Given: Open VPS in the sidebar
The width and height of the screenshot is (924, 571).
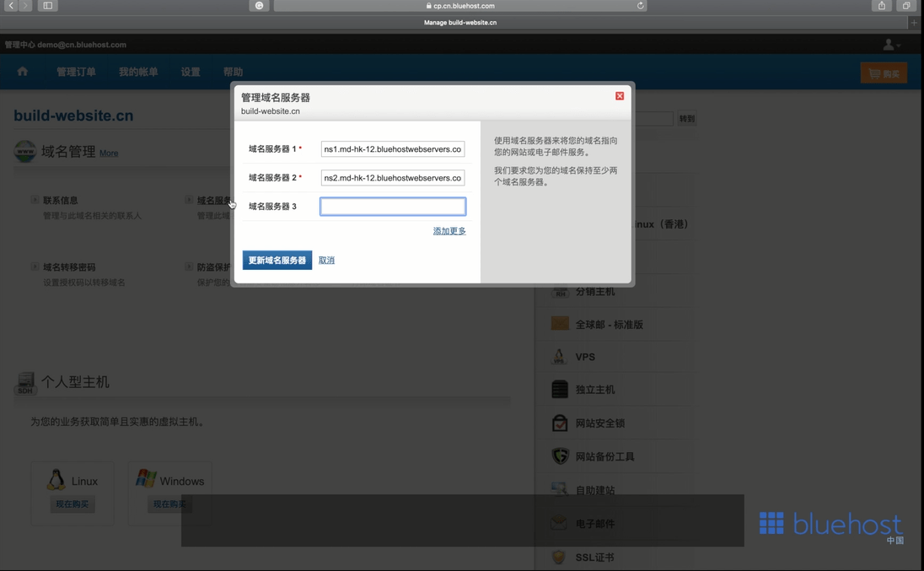Looking at the screenshot, I should [585, 357].
